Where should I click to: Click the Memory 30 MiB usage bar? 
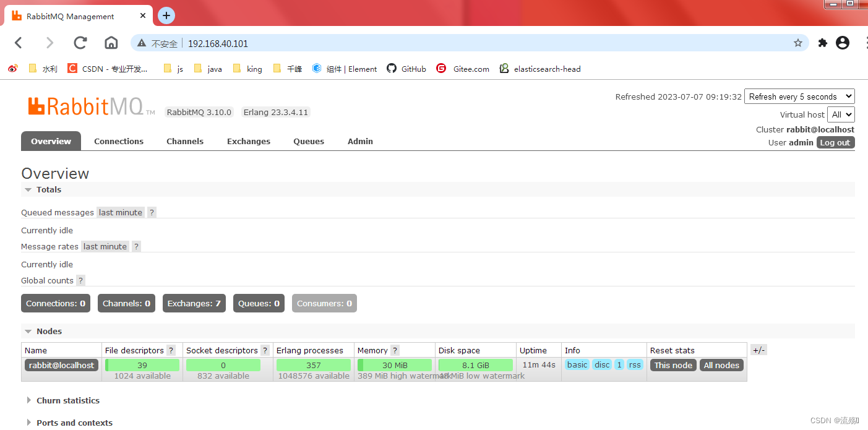[395, 365]
